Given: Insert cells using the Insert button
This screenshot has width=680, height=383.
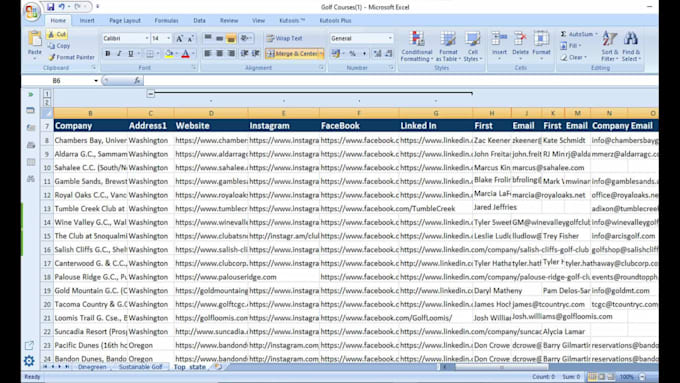Looking at the screenshot, I should pyautogui.click(x=499, y=46).
